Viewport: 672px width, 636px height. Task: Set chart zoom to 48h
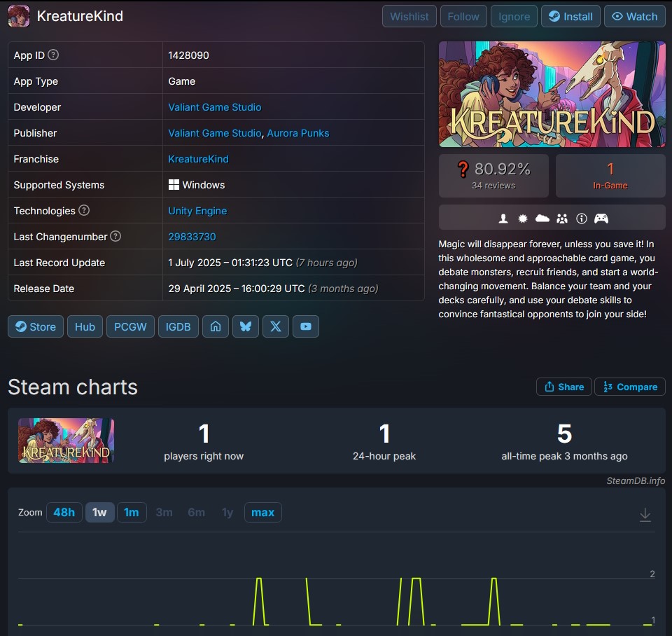pos(64,512)
